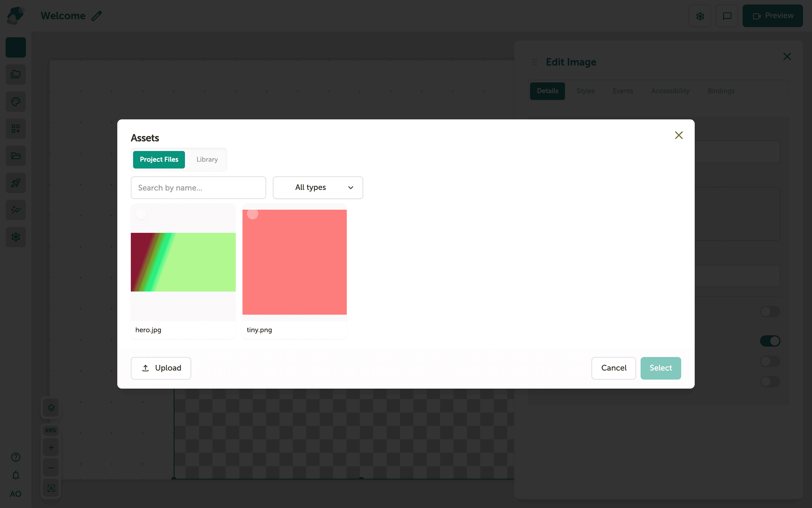Open the Details tab in Edit Image
The width and height of the screenshot is (812, 508).
[547, 91]
